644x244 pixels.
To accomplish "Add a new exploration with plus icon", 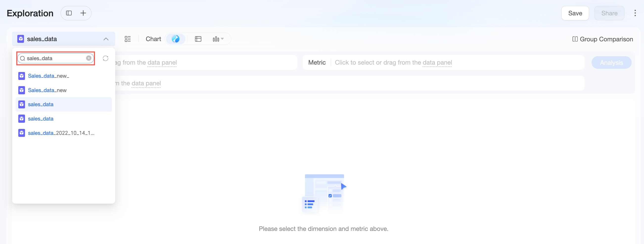I will (83, 13).
